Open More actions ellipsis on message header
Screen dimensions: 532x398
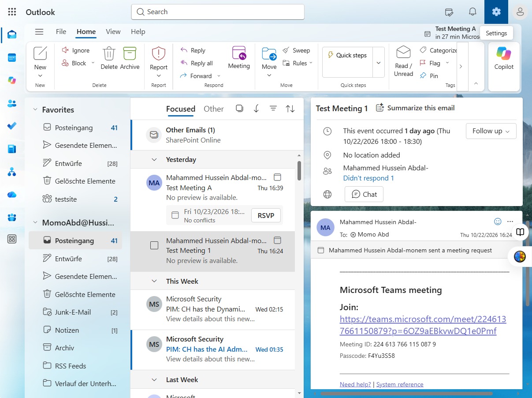tap(510, 222)
